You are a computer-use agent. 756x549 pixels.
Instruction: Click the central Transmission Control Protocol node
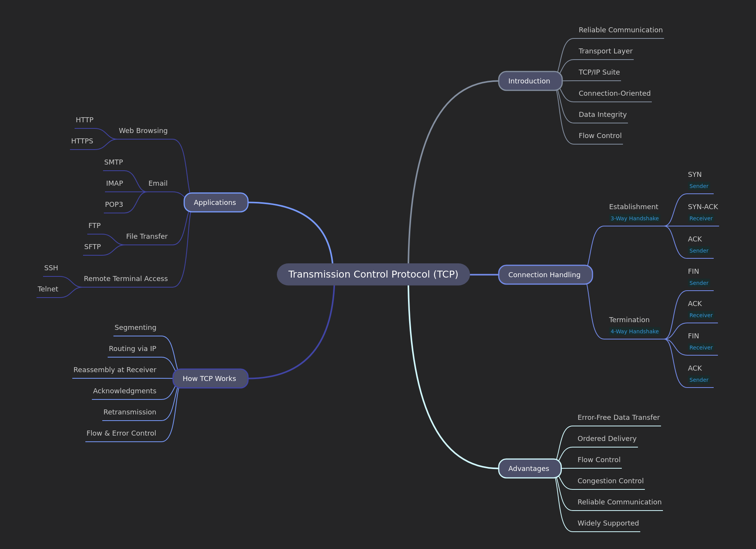[x=373, y=274]
